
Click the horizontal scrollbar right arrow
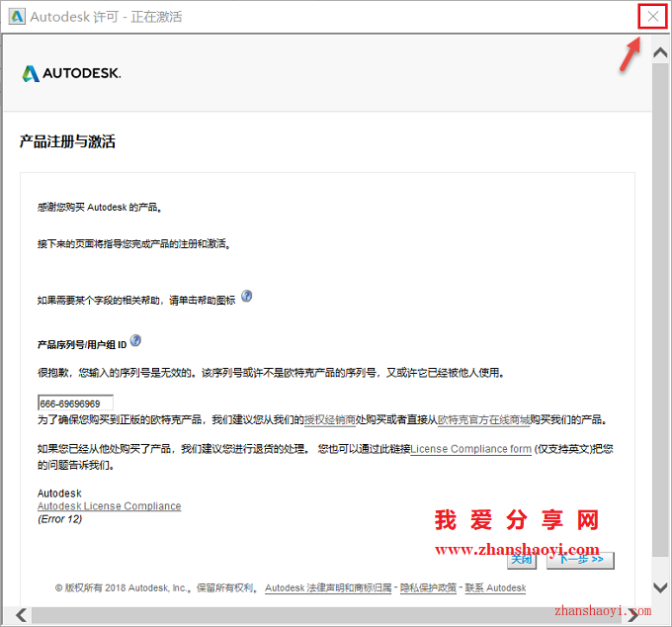point(633,615)
